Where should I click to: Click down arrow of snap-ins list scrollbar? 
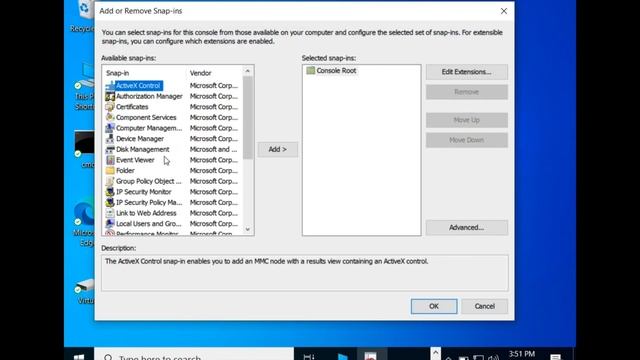tap(248, 229)
